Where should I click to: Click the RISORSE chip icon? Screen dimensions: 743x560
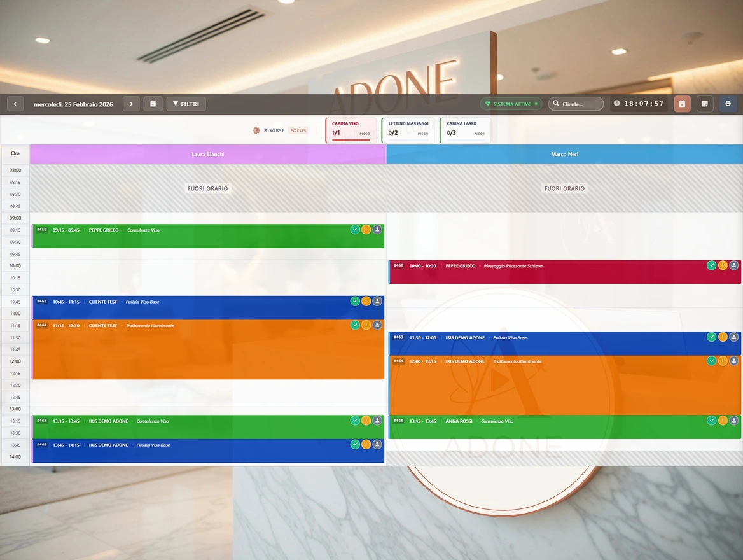[256, 130]
